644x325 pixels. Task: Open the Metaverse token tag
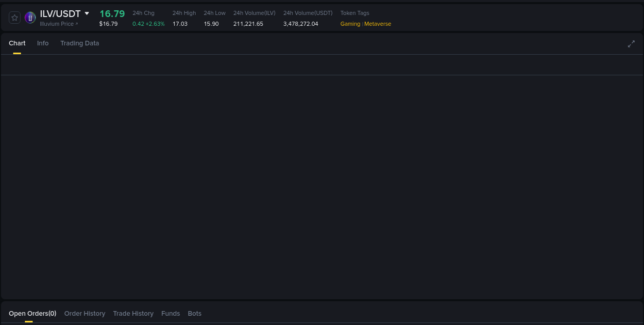pos(378,24)
